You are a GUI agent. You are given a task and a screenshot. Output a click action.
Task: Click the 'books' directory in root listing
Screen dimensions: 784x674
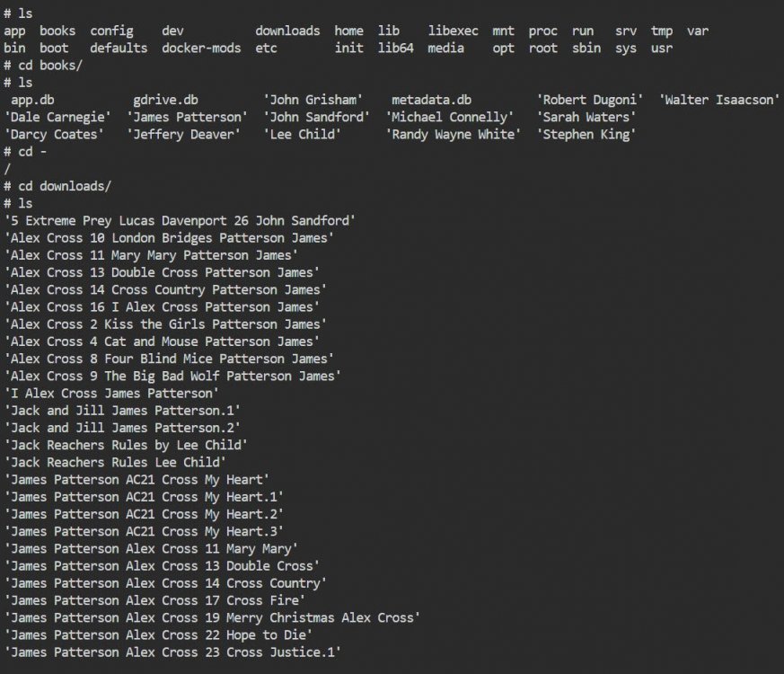tap(57, 31)
